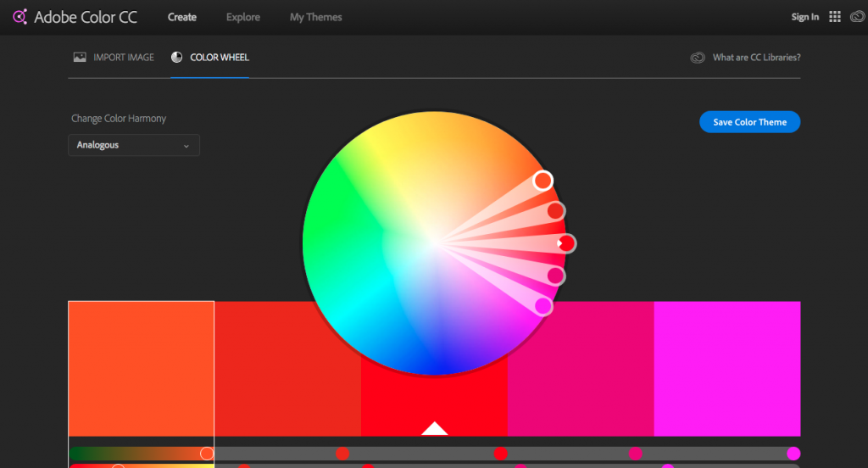Image resolution: width=868 pixels, height=468 pixels.
Task: Click the Import Image picture icon
Action: click(x=80, y=57)
